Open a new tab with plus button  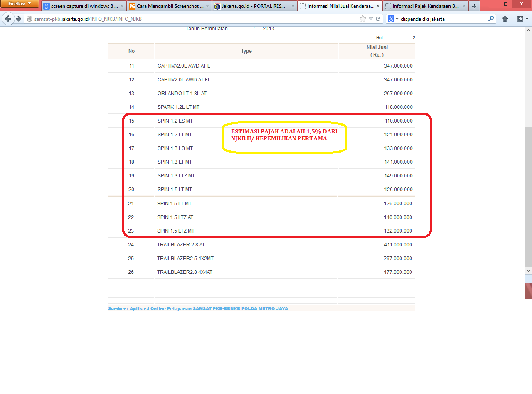[474, 6]
